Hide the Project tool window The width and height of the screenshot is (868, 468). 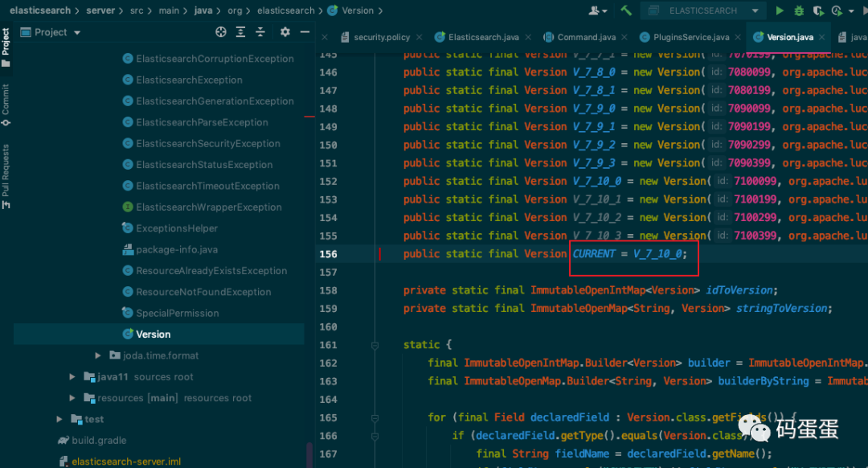305,32
